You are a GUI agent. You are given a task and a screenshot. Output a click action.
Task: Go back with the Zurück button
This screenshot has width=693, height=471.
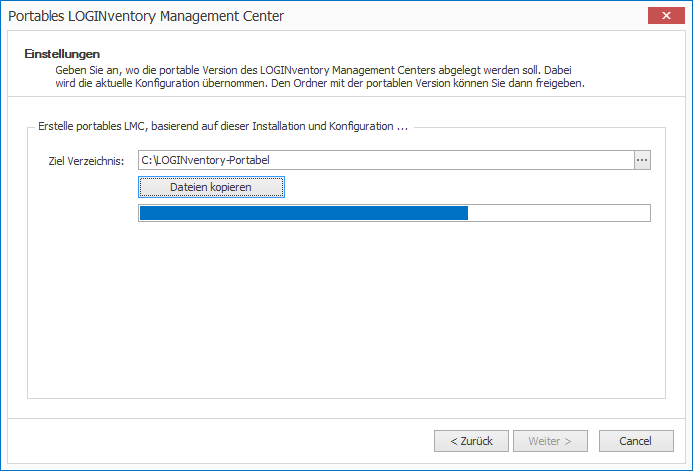(471, 441)
